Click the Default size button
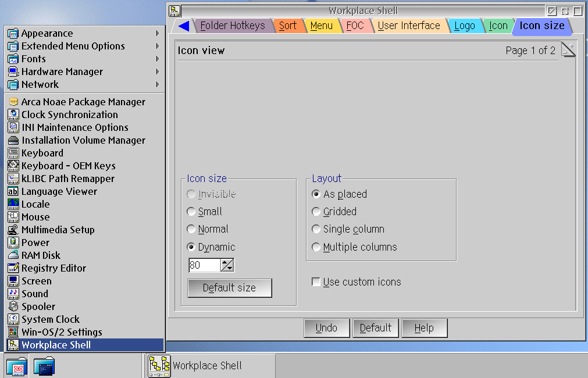Image resolution: width=588 pixels, height=378 pixels. 230,288
